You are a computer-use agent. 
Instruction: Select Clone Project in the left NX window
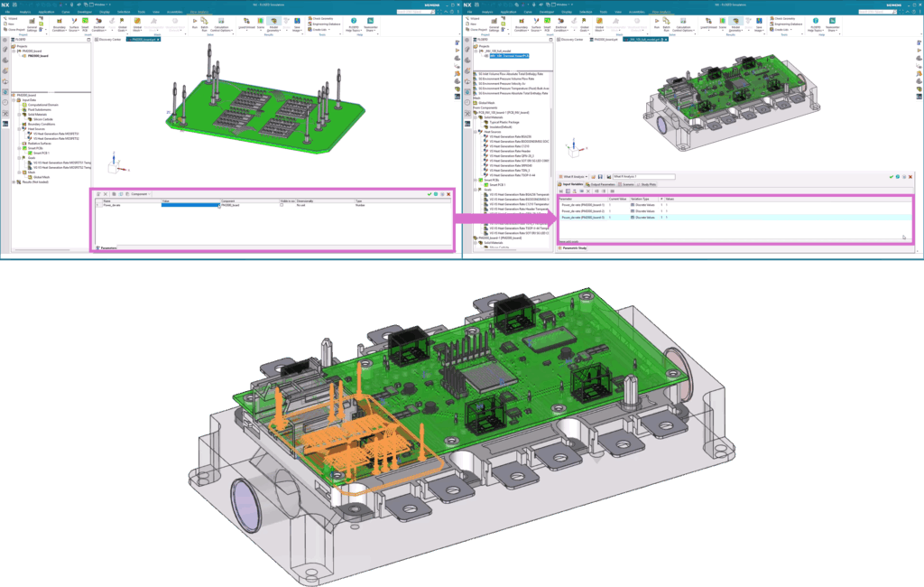click(14, 30)
